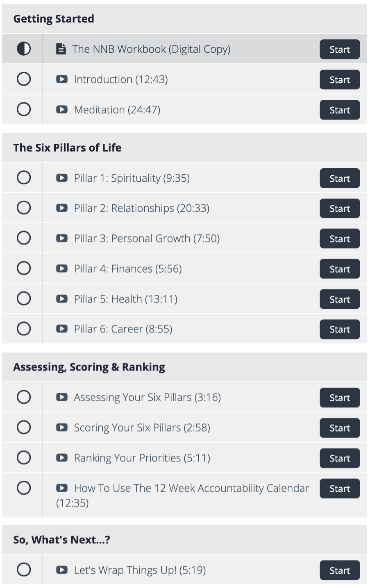Collapse the Getting Started section header
Image resolution: width=370 pixels, height=588 pixels.
[54, 19]
